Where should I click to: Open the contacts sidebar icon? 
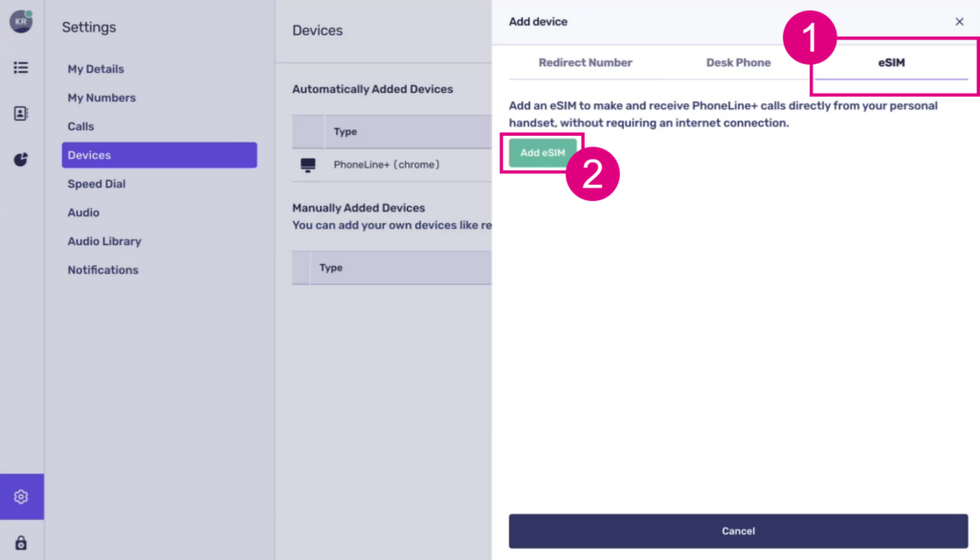[21, 113]
